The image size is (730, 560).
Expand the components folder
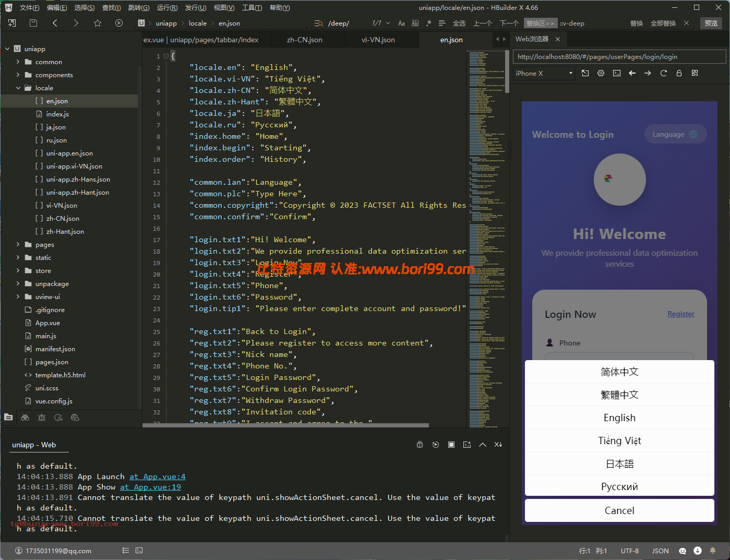pos(18,75)
